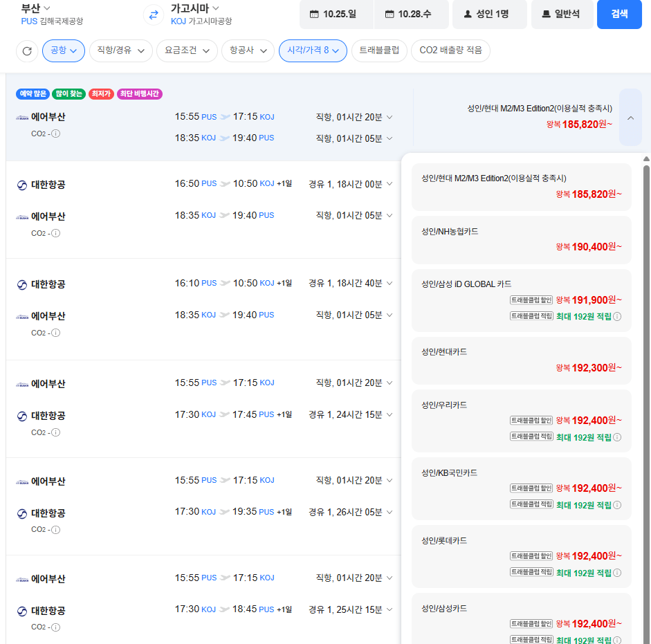Open the 직항/경유 filter dropdown

click(x=121, y=50)
